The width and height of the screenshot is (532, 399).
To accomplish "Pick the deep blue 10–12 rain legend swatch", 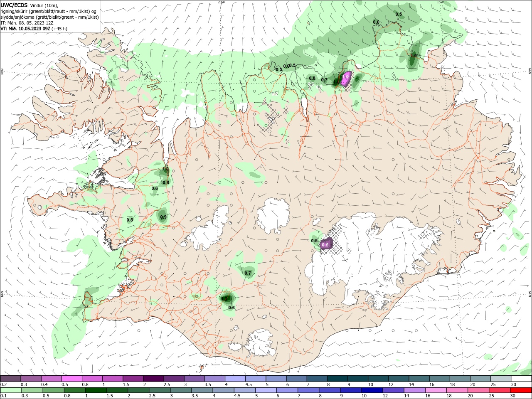I will [372, 390].
